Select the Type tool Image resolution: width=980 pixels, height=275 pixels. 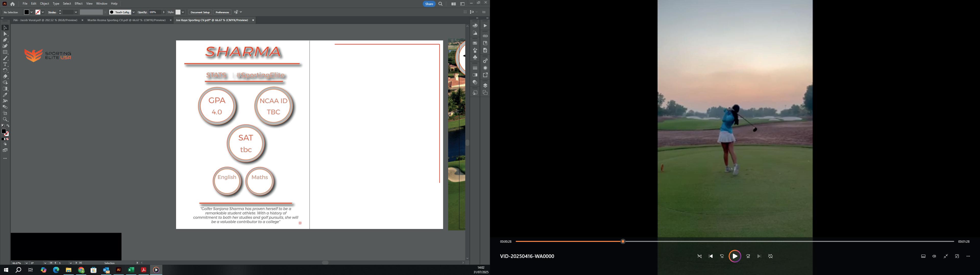[5, 65]
